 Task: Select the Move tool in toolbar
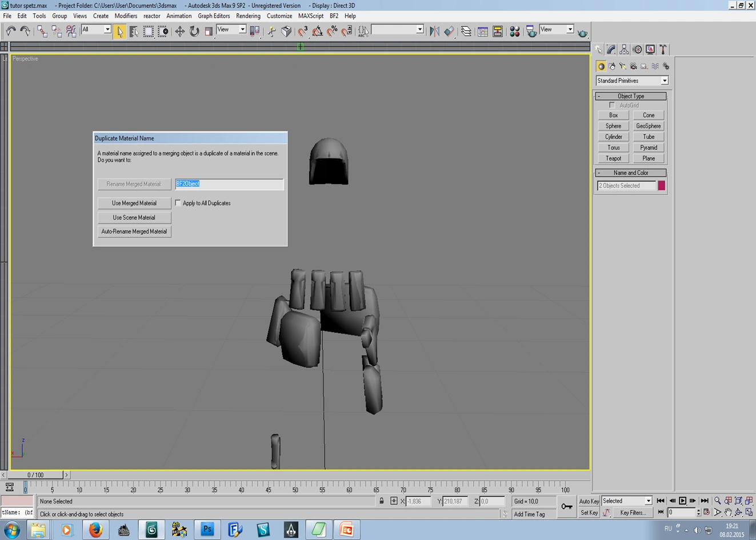point(179,31)
